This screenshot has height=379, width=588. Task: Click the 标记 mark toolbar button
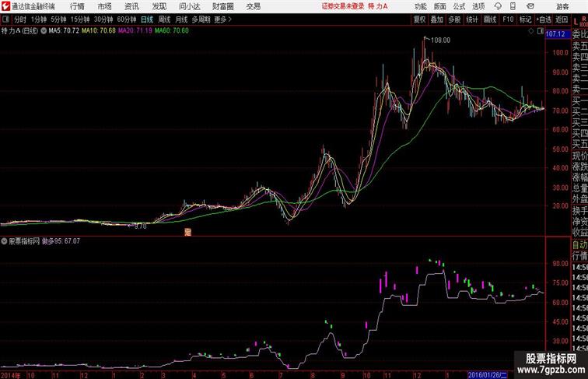click(x=525, y=19)
